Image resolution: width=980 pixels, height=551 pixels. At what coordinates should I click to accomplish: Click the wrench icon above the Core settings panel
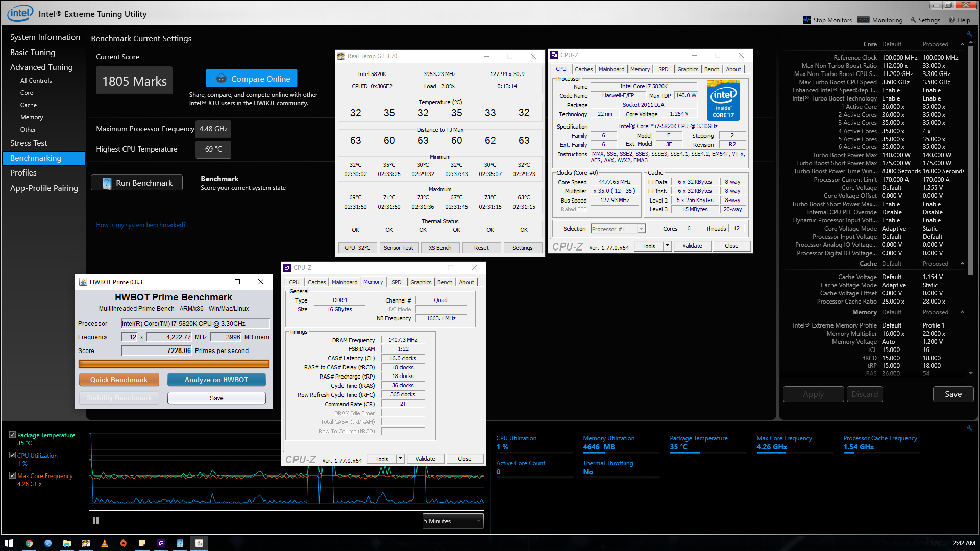point(969,34)
